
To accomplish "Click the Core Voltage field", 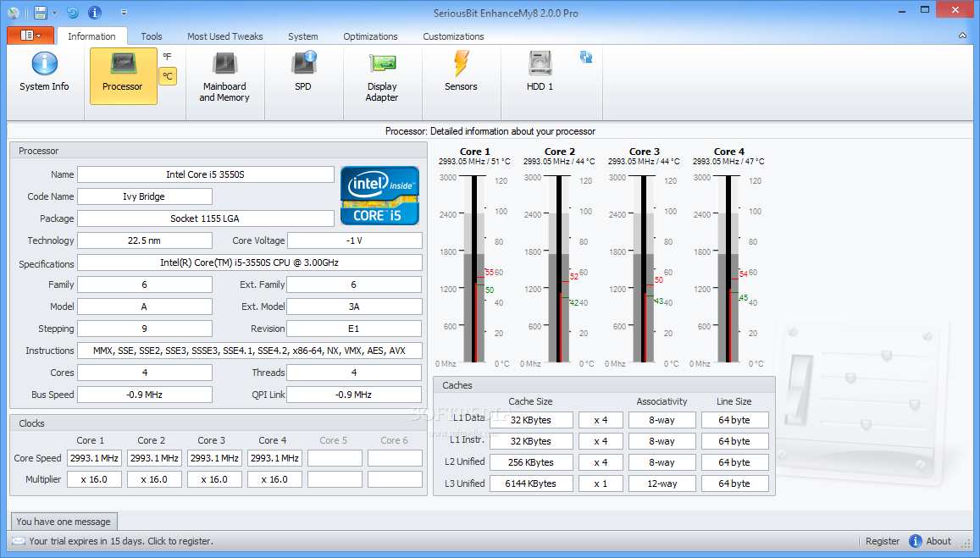I will point(354,240).
